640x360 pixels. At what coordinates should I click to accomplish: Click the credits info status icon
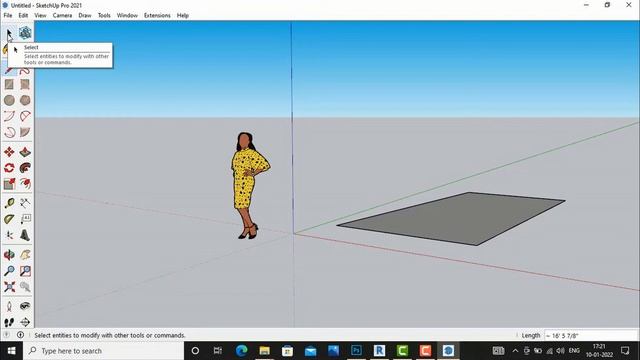tap(20, 335)
